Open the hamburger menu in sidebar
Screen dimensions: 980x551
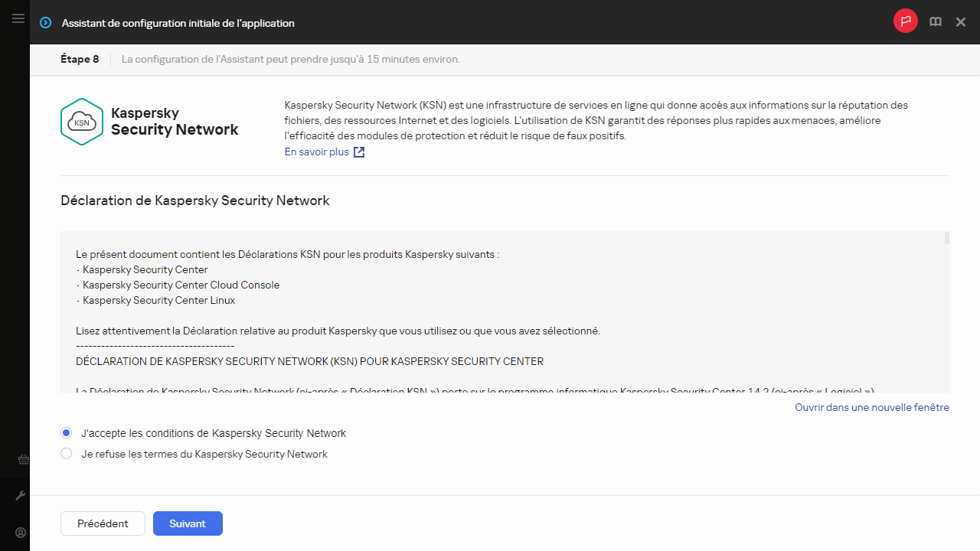pos(18,18)
